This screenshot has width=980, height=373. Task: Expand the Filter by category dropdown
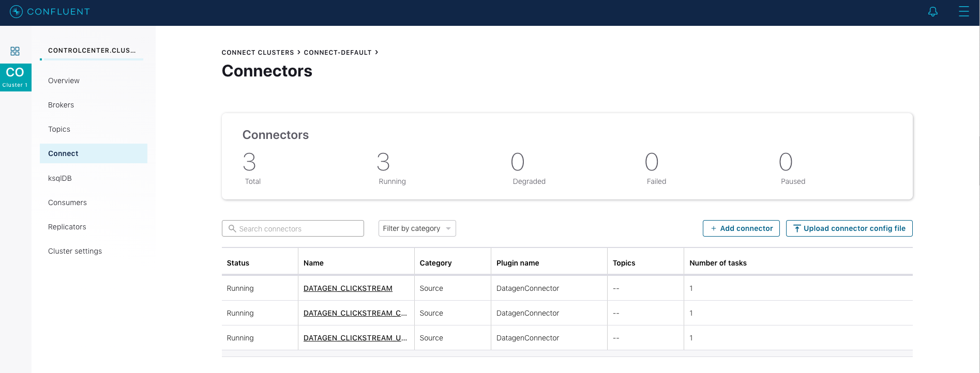417,228
